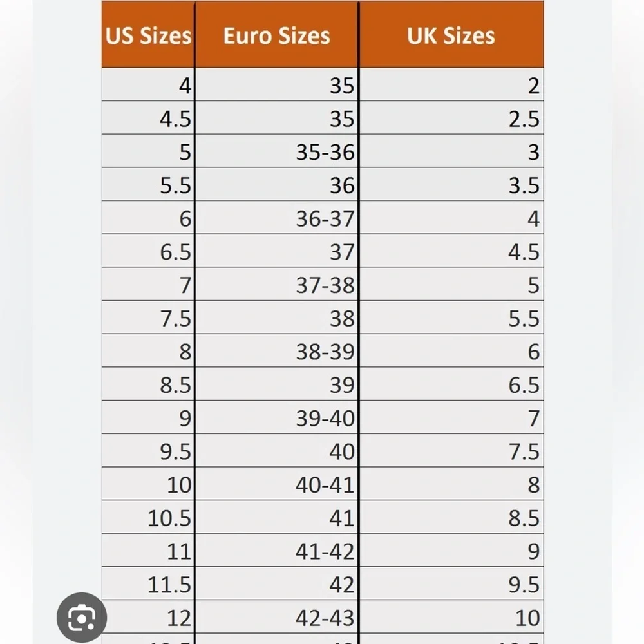Click the Euro size 41-42 cell
The height and width of the screenshot is (644, 644).
coord(277,551)
